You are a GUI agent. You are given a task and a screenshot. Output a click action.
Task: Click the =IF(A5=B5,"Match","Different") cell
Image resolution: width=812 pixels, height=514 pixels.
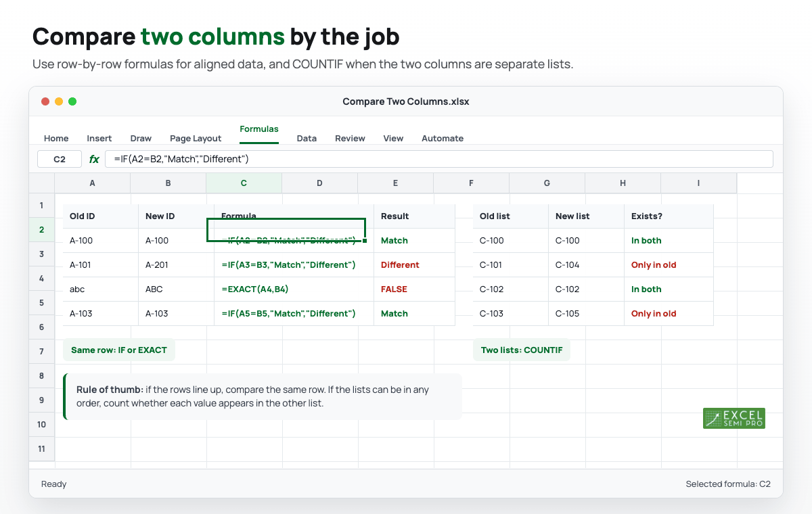click(294, 314)
